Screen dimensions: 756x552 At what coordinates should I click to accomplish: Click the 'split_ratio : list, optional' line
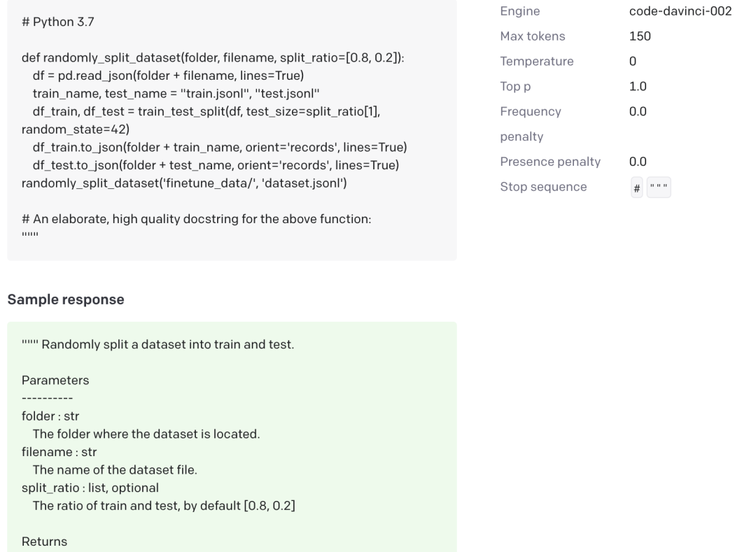pos(90,488)
